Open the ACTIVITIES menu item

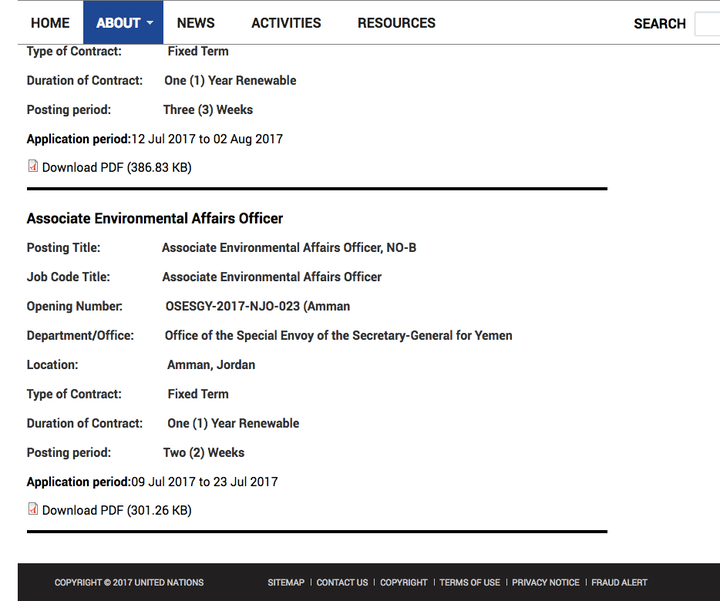pyautogui.click(x=286, y=23)
